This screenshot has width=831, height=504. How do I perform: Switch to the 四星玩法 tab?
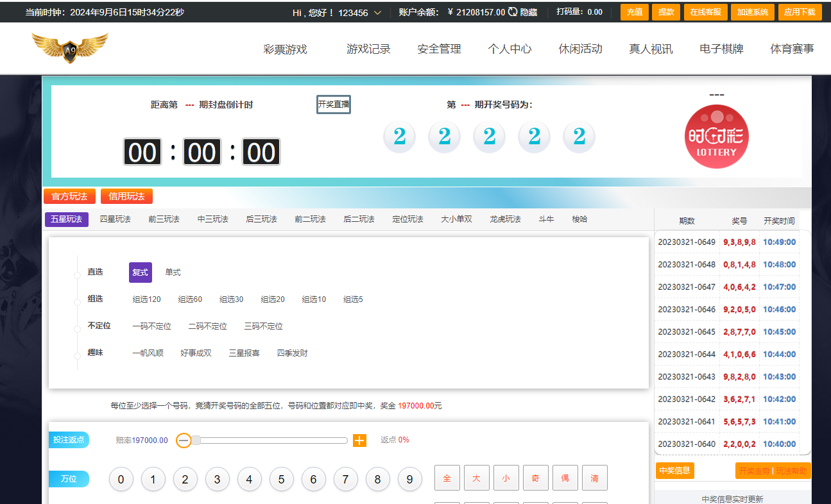[x=116, y=219]
